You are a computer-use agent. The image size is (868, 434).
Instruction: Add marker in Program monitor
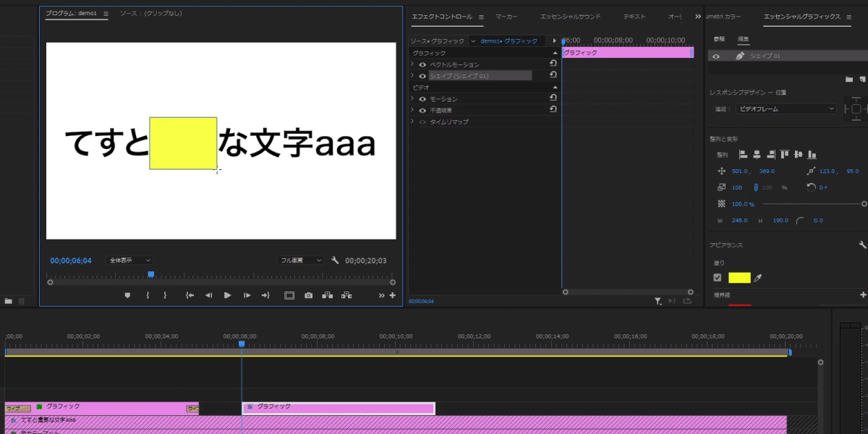point(127,295)
